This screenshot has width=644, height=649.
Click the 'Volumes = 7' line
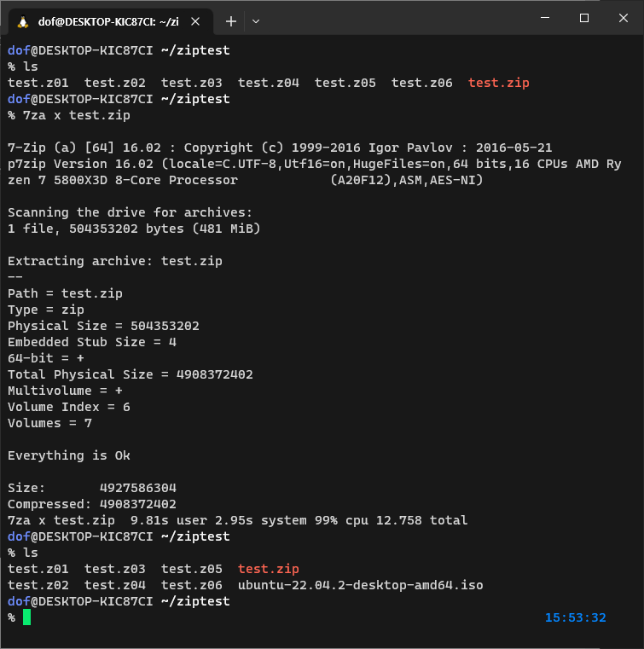(49, 423)
